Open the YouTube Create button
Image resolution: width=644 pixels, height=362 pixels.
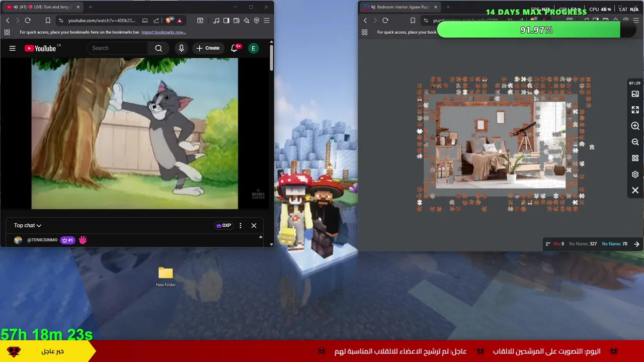tap(208, 48)
